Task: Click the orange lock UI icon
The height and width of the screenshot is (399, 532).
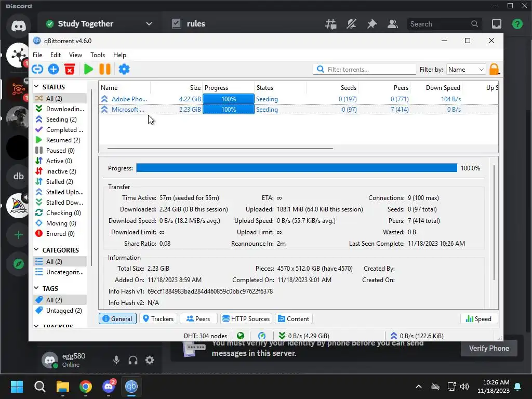Action: 494,69
